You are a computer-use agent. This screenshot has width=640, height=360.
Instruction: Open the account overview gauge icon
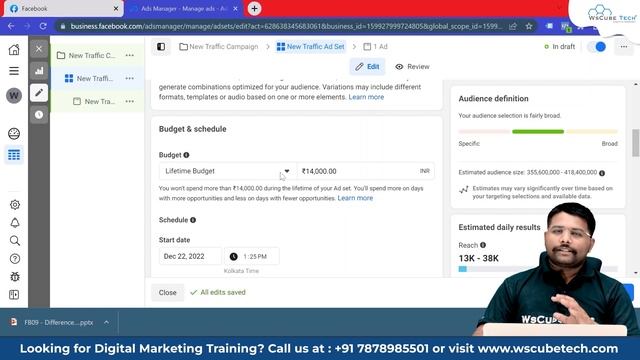(14, 134)
